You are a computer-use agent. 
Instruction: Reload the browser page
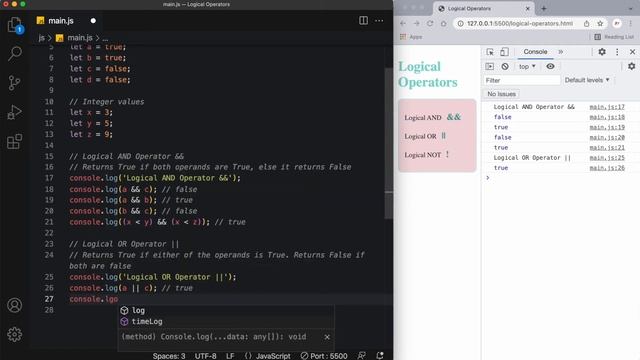(x=430, y=24)
